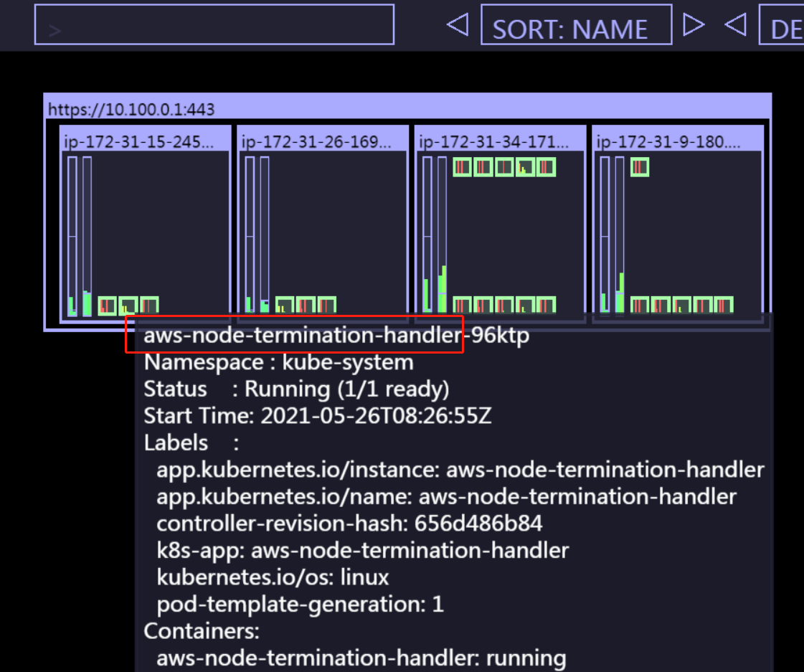Select first top-row pod on node ip-172-31-34-171
Image resolution: width=804 pixels, height=672 pixels.
(463, 167)
